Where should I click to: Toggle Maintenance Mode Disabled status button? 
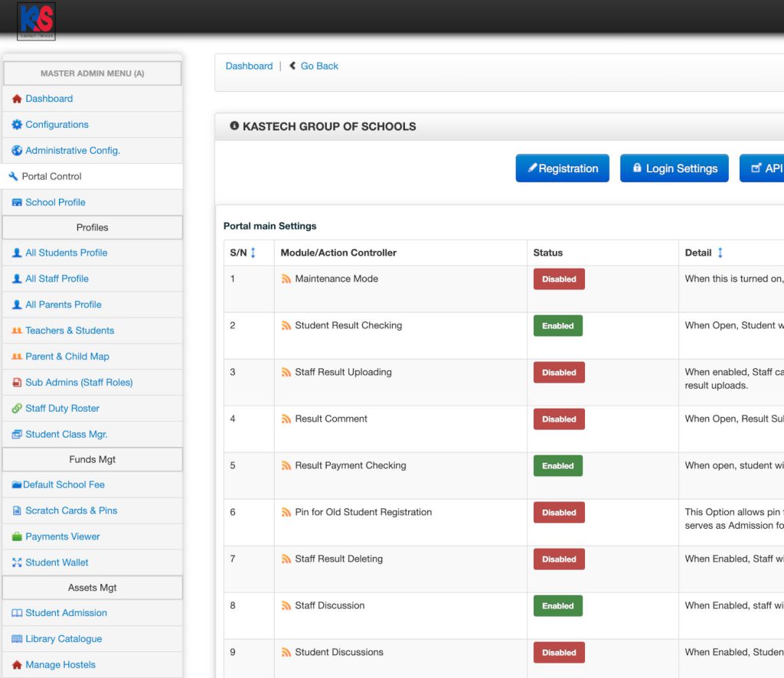[559, 279]
